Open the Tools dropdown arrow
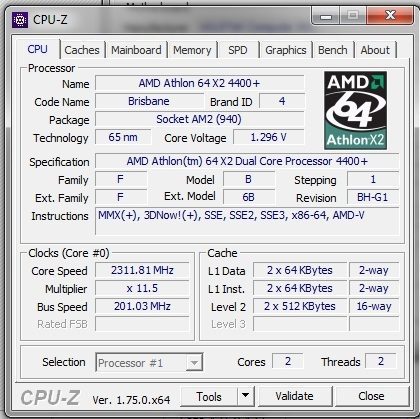The height and width of the screenshot is (419, 420). point(246,396)
